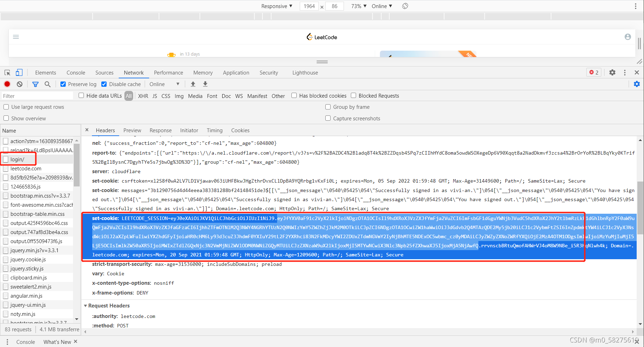Screen dimensions: 644x347
Task: Select the inspect element cursor icon
Action: [7, 72]
